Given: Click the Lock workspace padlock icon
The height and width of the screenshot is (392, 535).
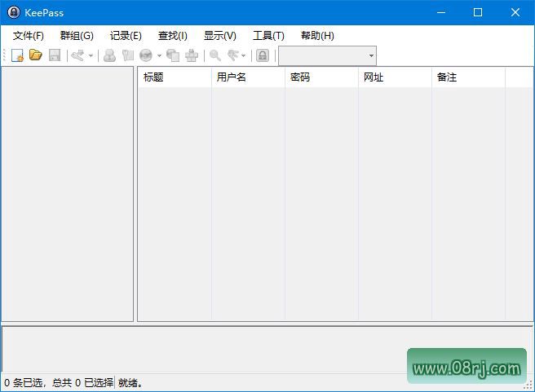Looking at the screenshot, I should point(263,55).
